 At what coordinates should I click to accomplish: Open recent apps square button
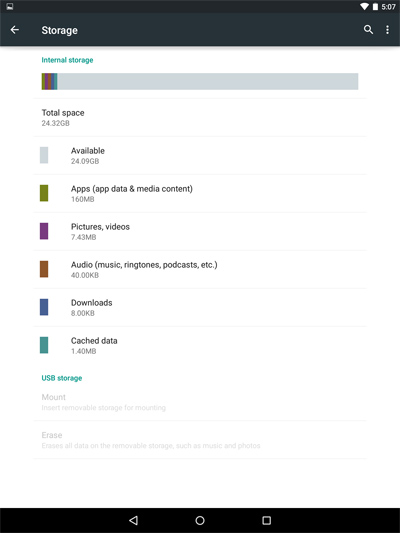tap(266, 520)
